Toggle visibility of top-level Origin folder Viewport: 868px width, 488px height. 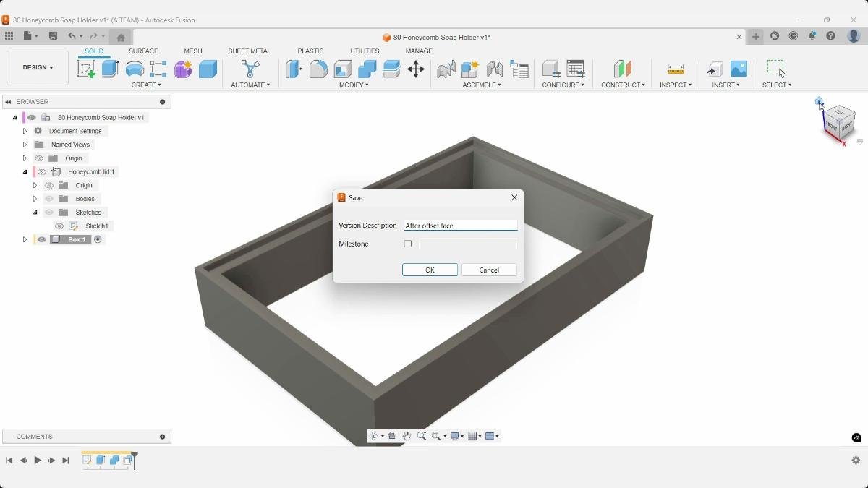pyautogui.click(x=39, y=158)
